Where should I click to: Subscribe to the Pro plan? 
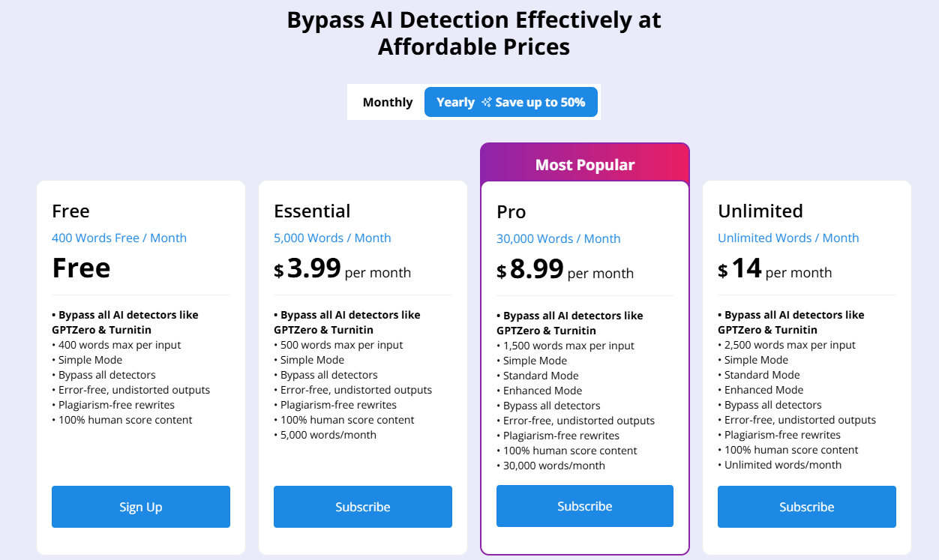pyautogui.click(x=584, y=506)
